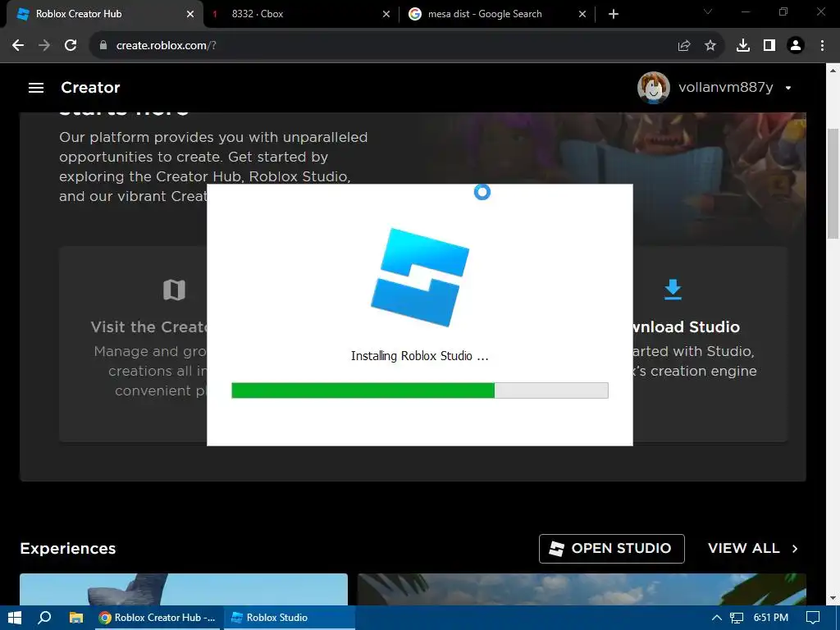Open the tab search chevron
The image size is (840, 630).
[x=708, y=11]
